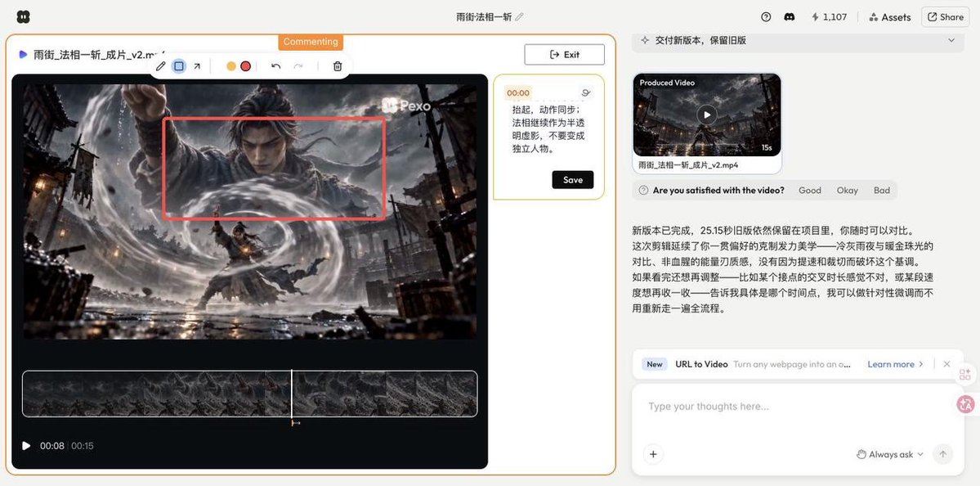The width and height of the screenshot is (980, 486).
Task: Click the 00:08 current time readout
Action: coord(51,446)
